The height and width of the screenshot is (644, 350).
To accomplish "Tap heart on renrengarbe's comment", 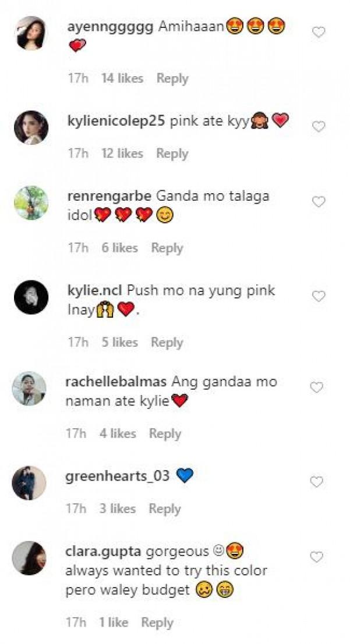I will (319, 202).
